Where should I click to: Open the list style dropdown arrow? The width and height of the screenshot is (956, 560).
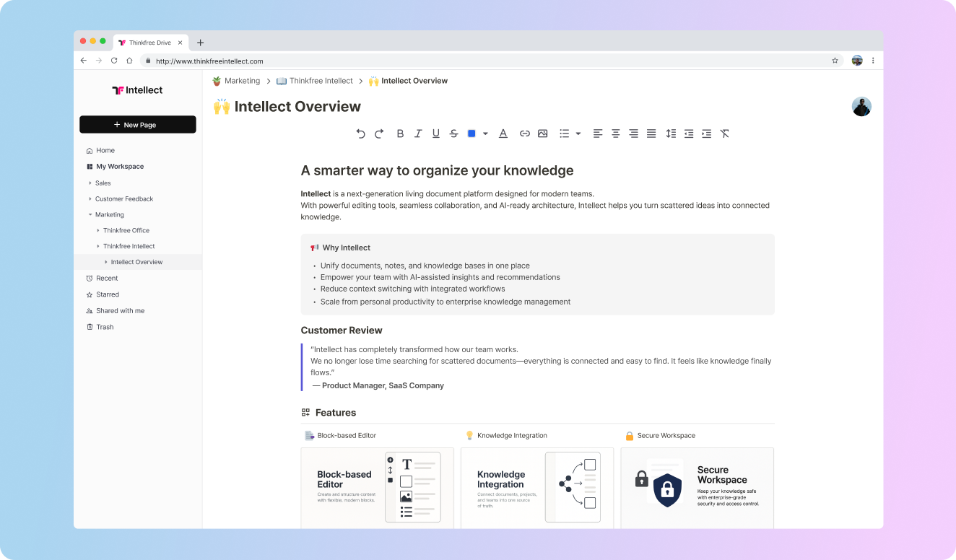point(578,134)
